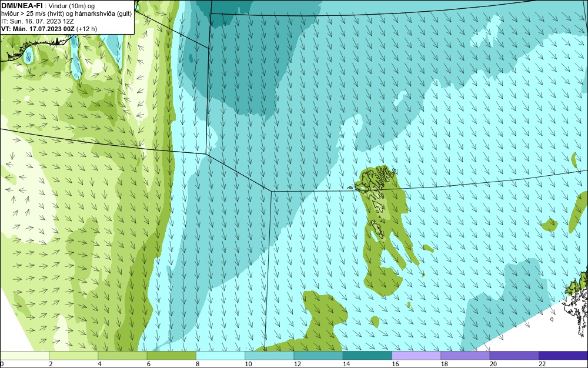Click the legend scale label '4'

pos(100,364)
